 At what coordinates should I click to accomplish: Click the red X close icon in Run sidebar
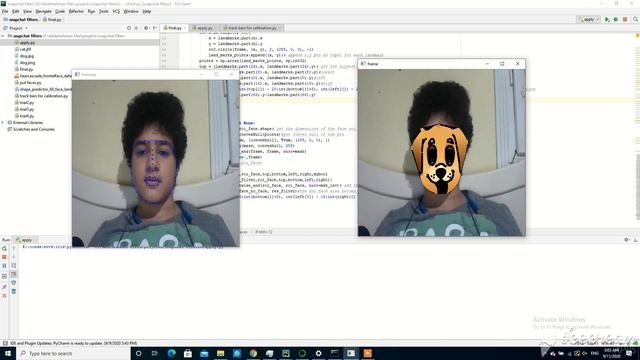(4, 296)
